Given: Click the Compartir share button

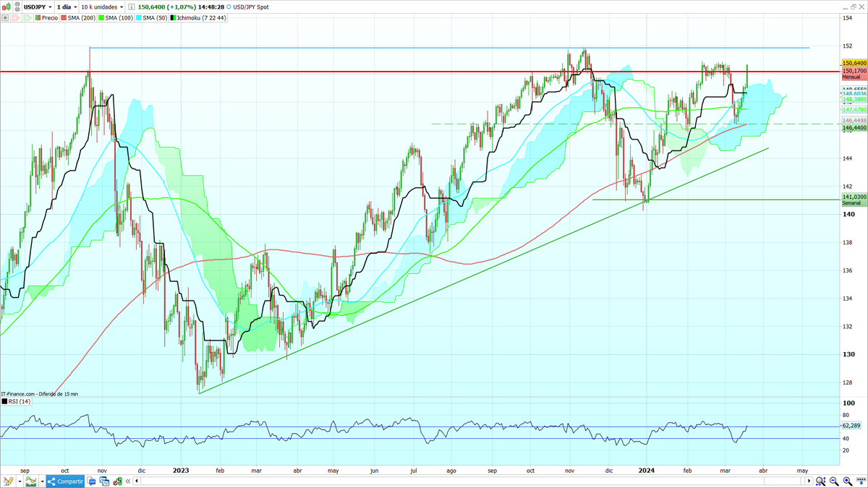Looking at the screenshot, I should [65, 481].
